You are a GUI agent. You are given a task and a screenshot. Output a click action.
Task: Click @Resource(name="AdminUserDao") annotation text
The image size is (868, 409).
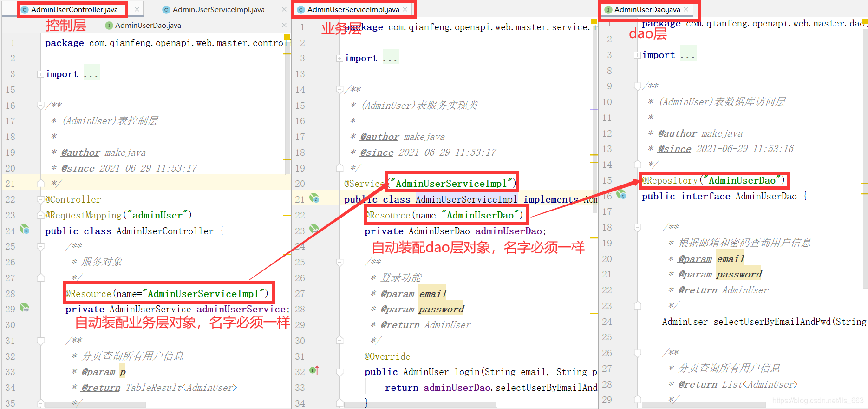point(444,215)
